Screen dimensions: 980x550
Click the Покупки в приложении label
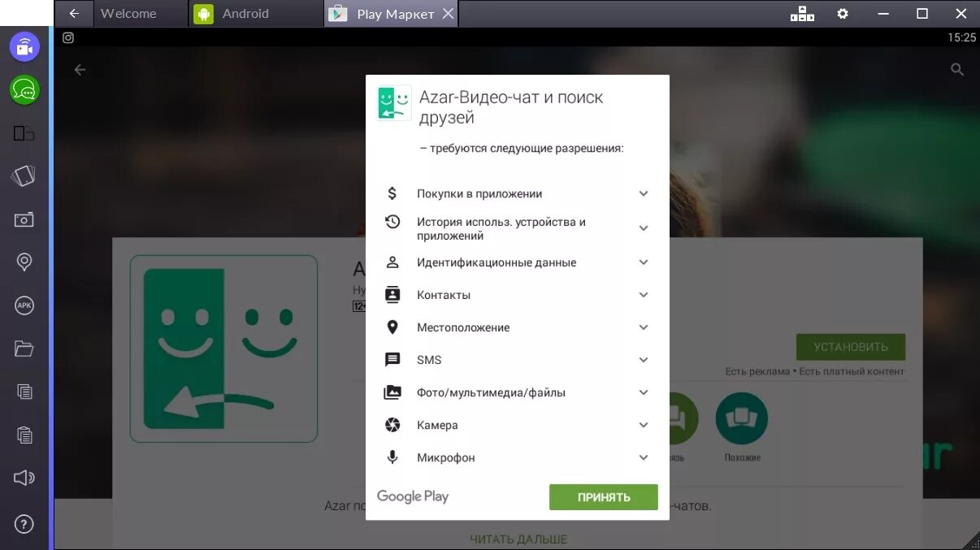479,193
